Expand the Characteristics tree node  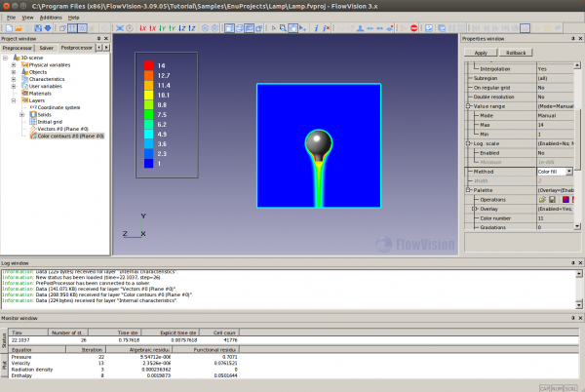click(x=14, y=79)
